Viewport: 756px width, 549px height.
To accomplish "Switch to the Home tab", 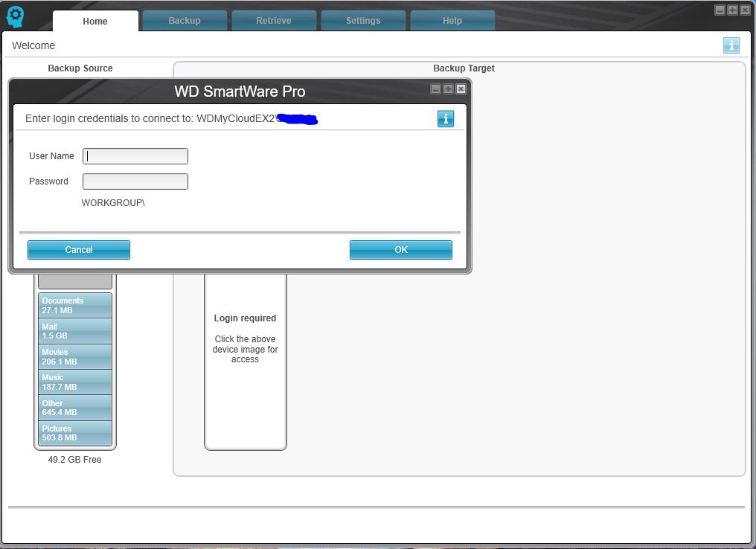I will tap(95, 22).
